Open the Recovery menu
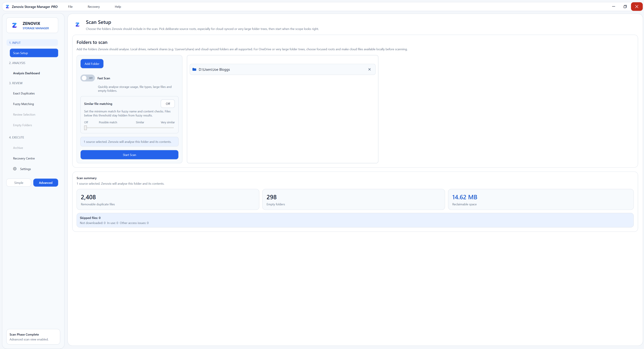Screen dimensions: 644x349 pos(94,7)
